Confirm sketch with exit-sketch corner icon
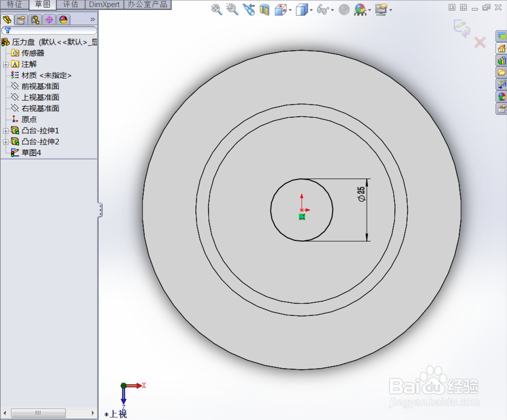The image size is (507, 420). pyautogui.click(x=461, y=28)
